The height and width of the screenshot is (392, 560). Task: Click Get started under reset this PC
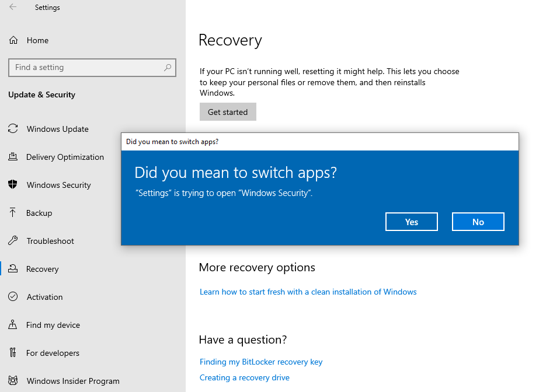(228, 111)
